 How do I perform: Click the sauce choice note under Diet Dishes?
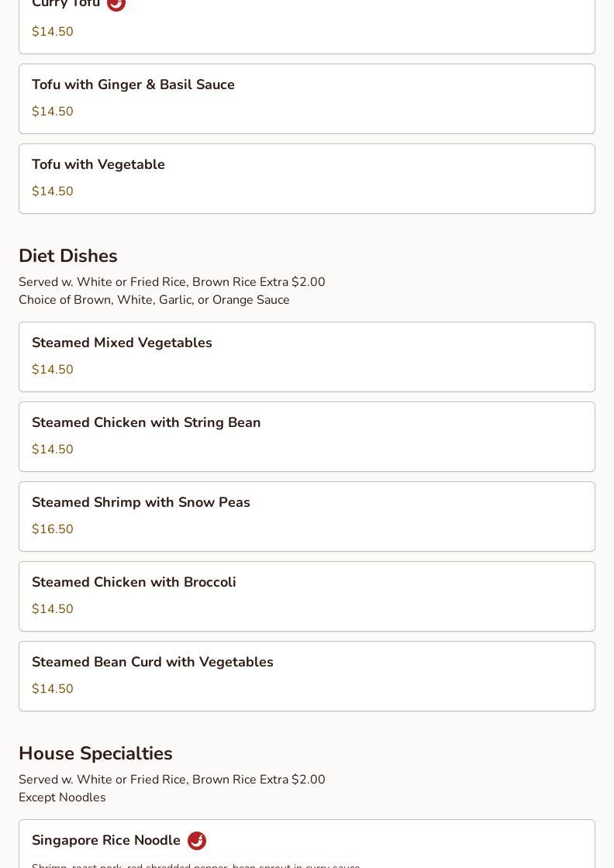pos(154,300)
